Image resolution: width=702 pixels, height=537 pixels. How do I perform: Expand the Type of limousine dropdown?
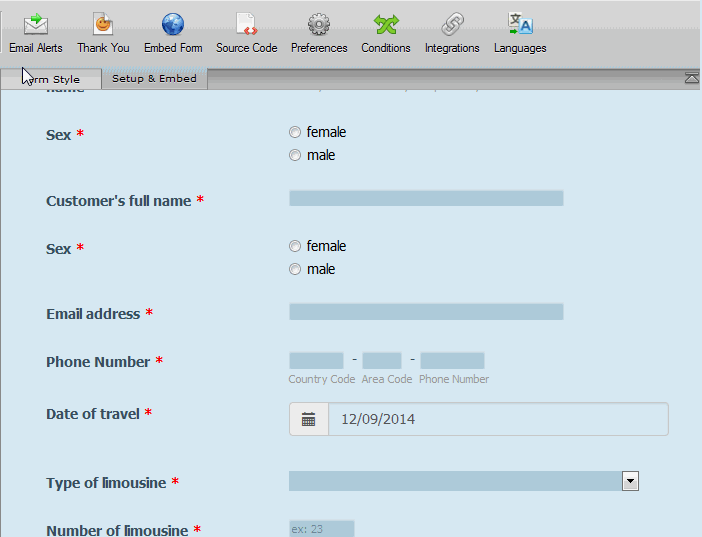click(x=630, y=482)
